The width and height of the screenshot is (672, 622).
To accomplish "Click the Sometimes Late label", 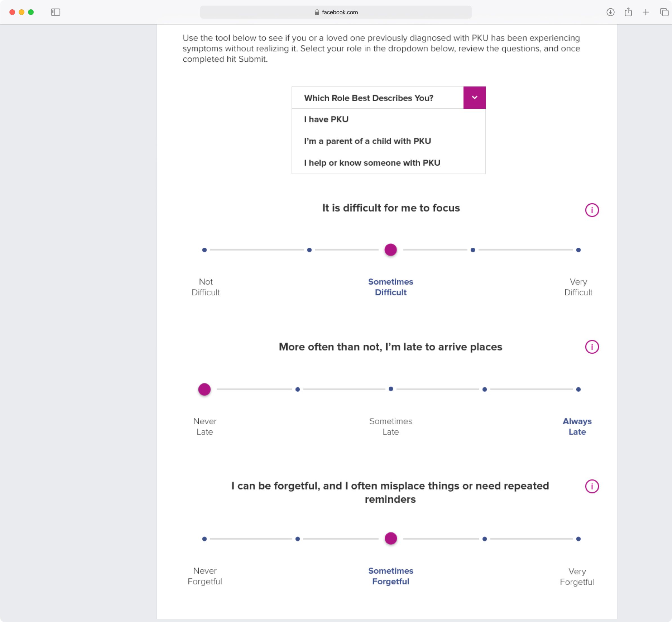I will coord(390,426).
